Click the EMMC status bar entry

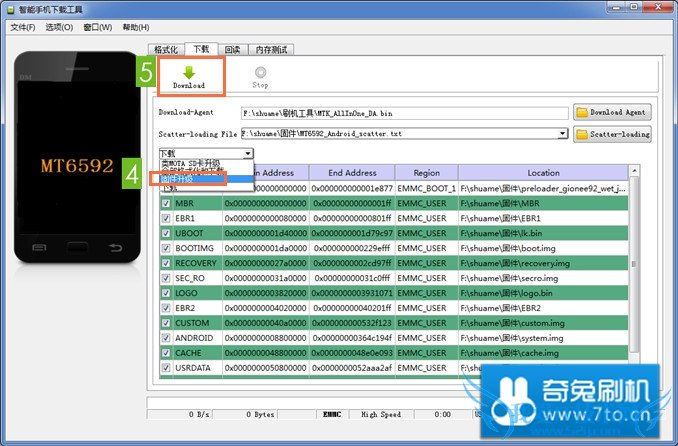[x=332, y=414]
